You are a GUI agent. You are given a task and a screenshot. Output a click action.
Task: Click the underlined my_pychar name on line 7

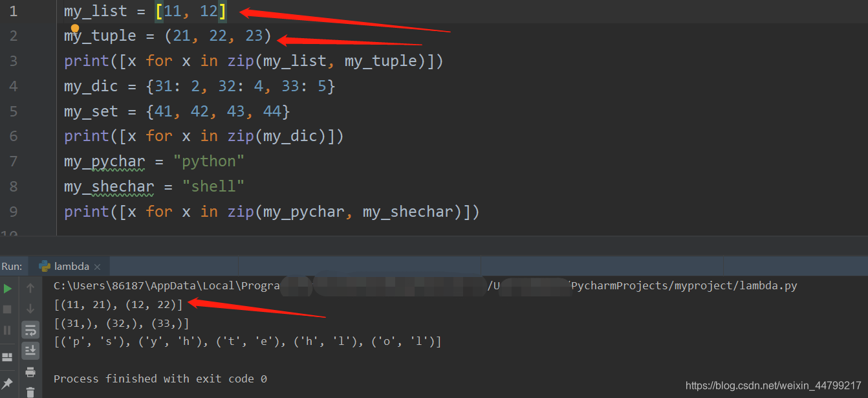click(105, 162)
